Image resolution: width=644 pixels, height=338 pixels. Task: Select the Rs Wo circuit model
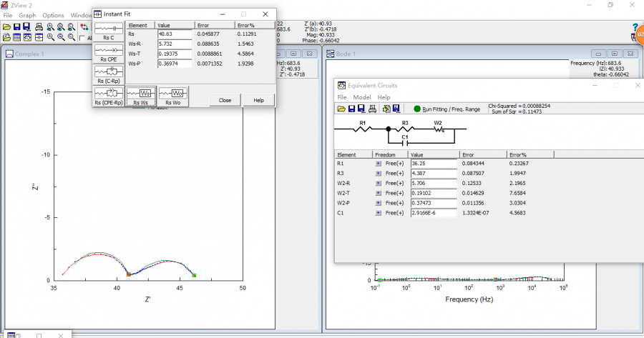[173, 96]
